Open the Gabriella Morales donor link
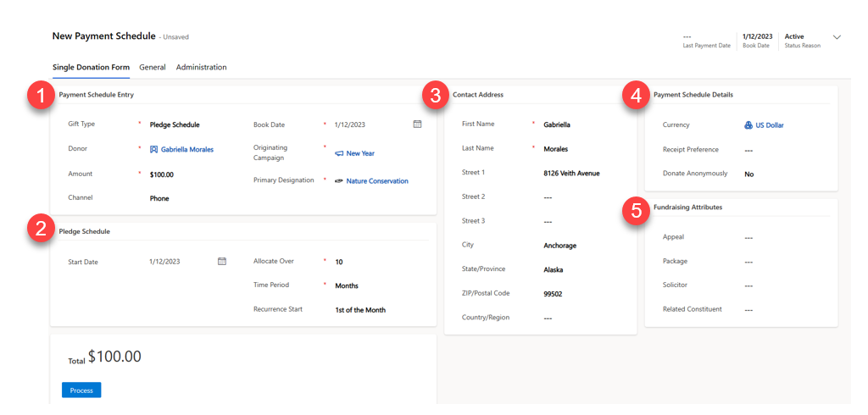This screenshot has width=868, height=415. tap(187, 149)
